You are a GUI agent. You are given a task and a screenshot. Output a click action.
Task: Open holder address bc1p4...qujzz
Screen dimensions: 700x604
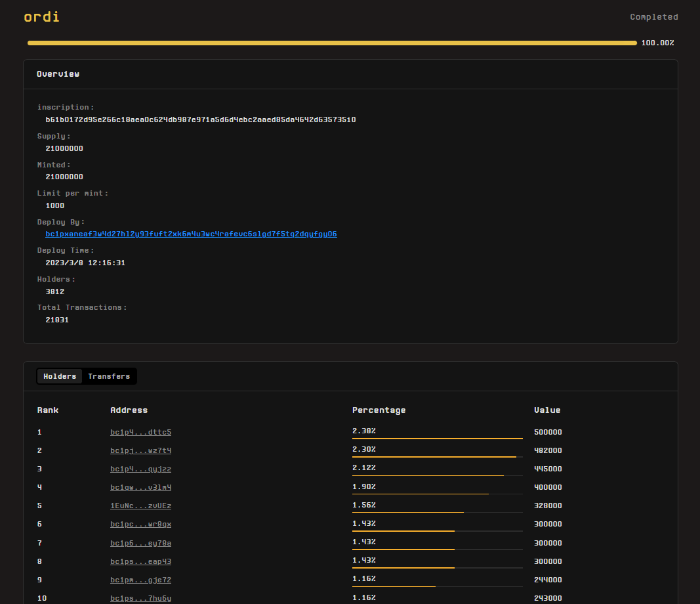(x=140, y=469)
